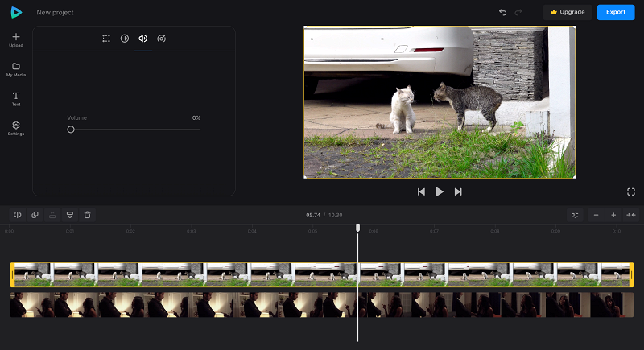Screen dimensions: 644x350
Task: Click the 10.30 total duration text
Action: 335,216
